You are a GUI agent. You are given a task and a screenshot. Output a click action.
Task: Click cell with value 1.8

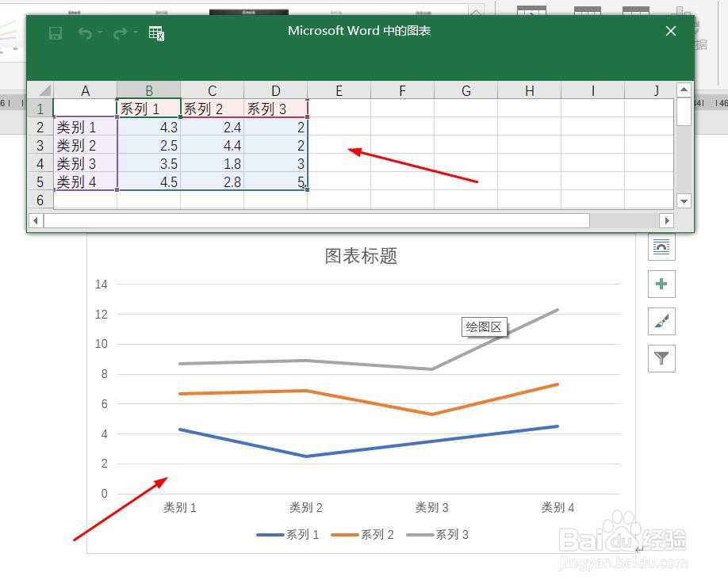coord(213,163)
